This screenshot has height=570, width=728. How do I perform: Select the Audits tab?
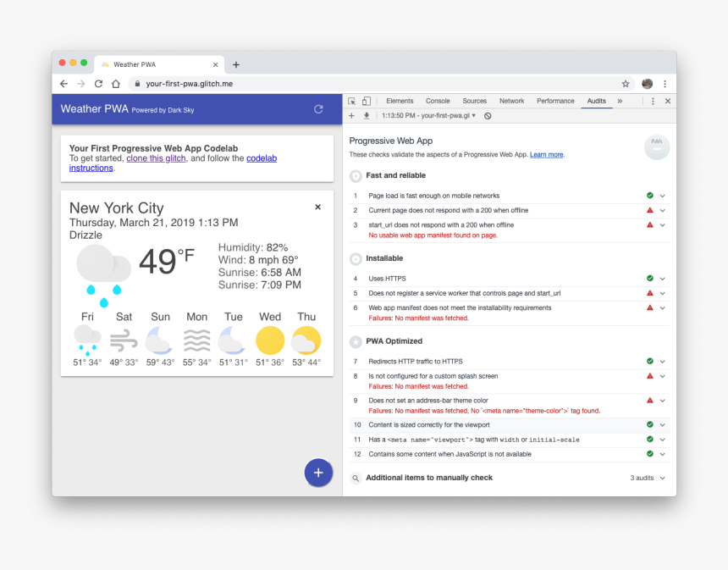(597, 101)
